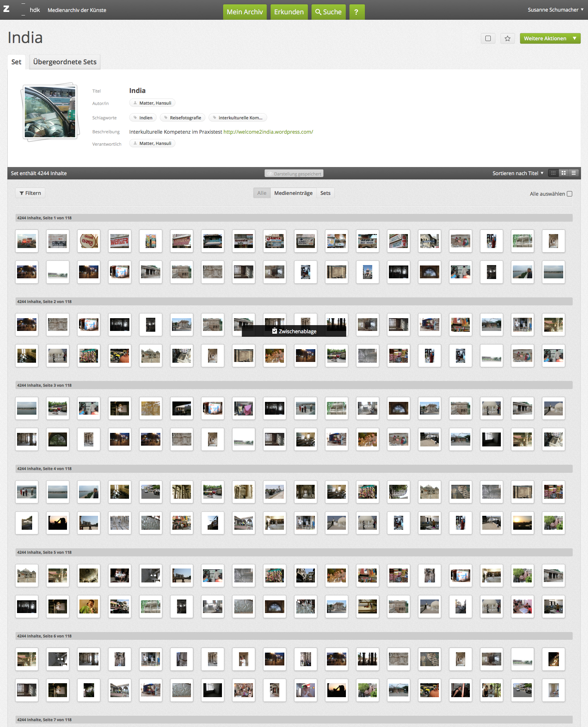Select the Medieneinträge filter toggle

coord(293,193)
